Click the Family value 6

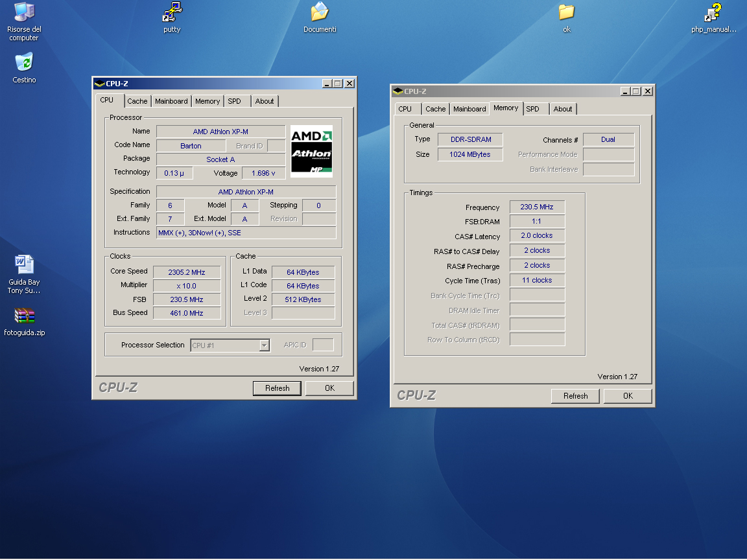point(170,205)
